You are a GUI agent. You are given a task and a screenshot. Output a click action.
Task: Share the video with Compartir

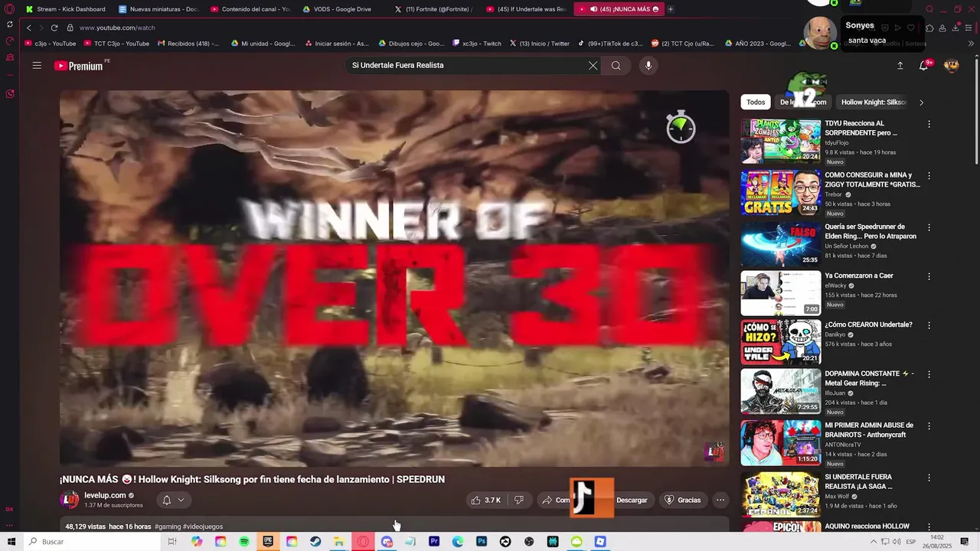(555, 500)
